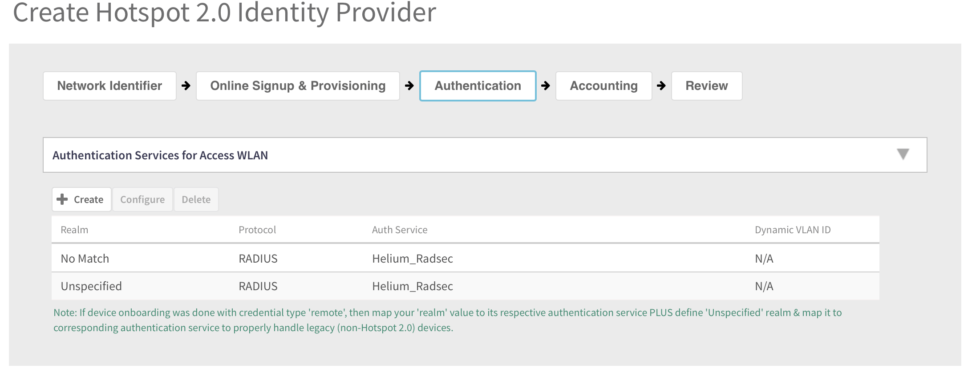Screen dimensions: 980x373
Task: Click arrow between Accounting and Review
Action: (x=661, y=85)
